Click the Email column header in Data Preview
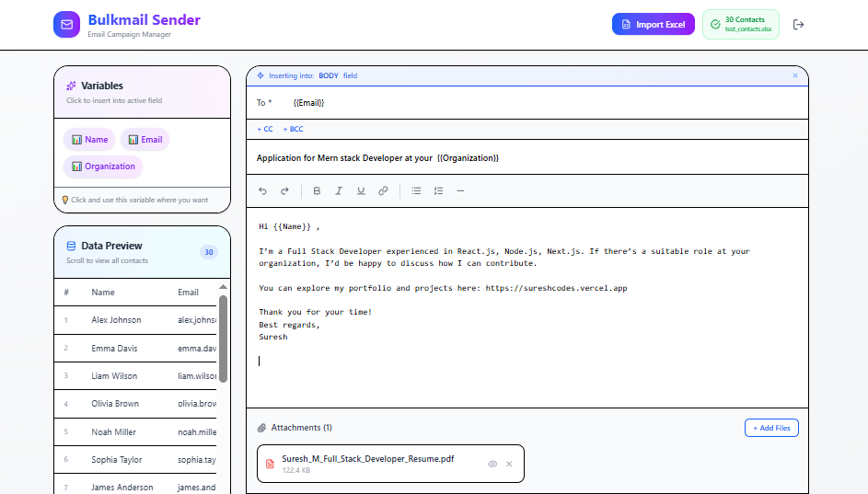The image size is (868, 494). (188, 293)
